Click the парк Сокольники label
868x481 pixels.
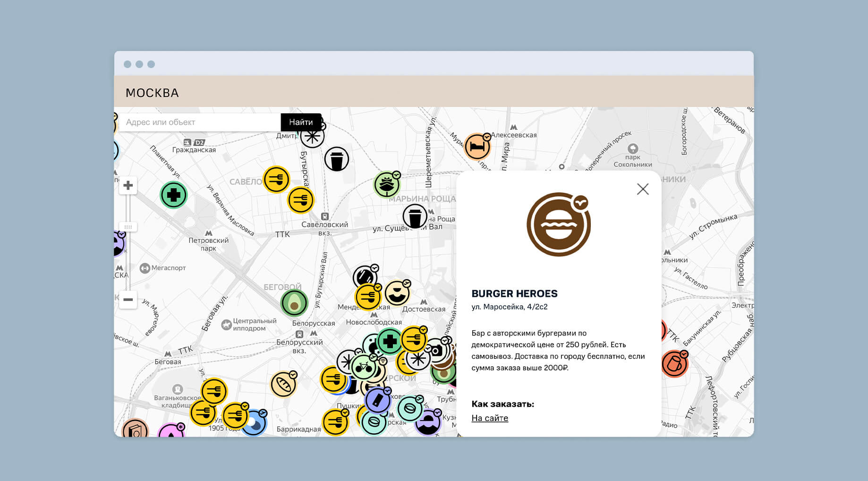tap(633, 161)
